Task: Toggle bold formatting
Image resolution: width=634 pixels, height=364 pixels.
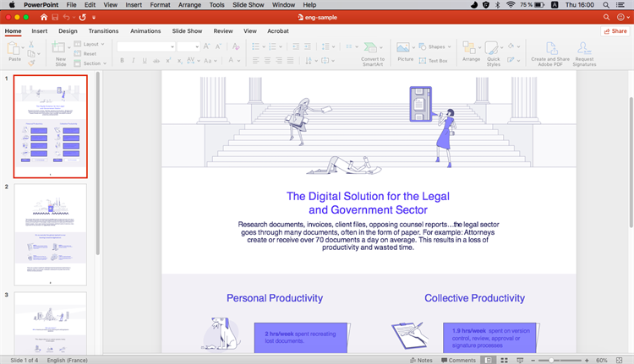Action: pyautogui.click(x=122, y=61)
